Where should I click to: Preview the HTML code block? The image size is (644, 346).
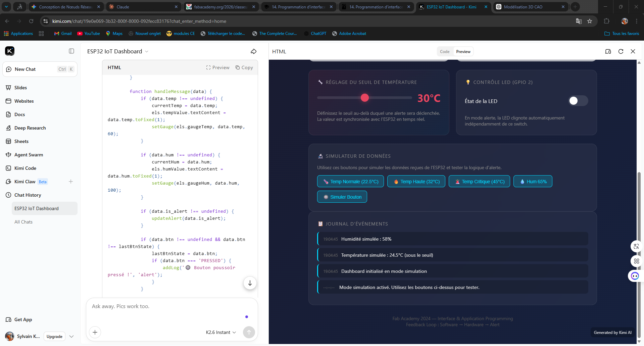pos(218,67)
